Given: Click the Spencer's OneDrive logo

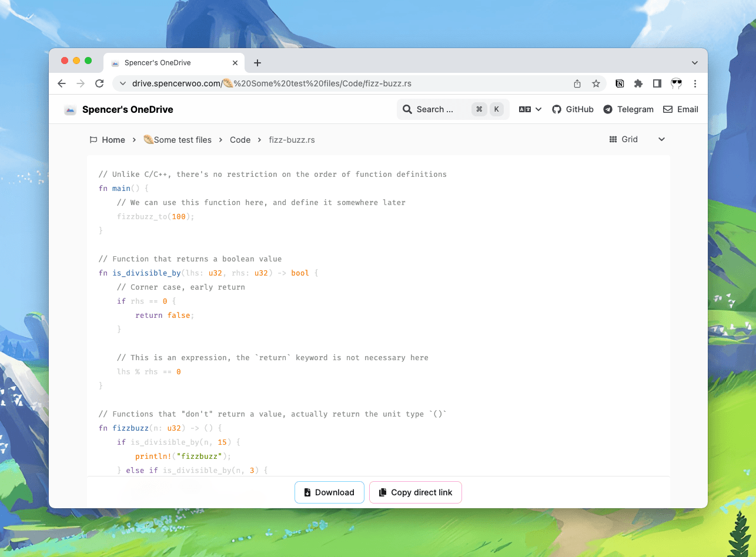Looking at the screenshot, I should click(x=70, y=109).
